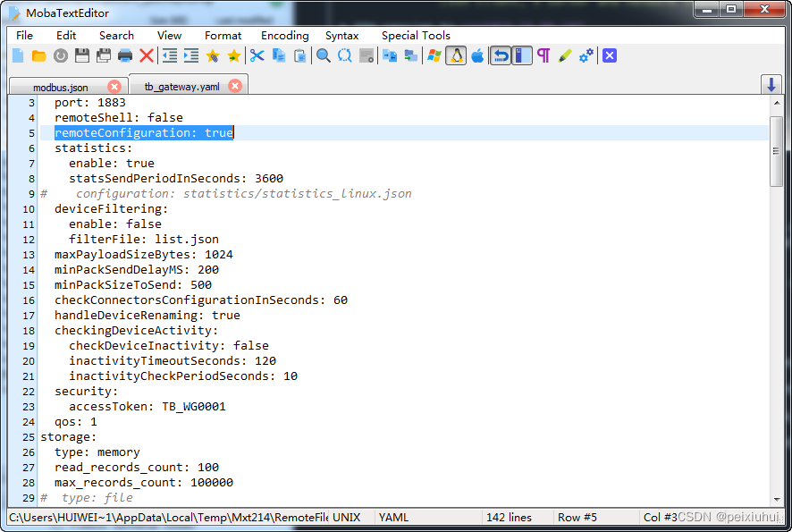Click line 'accessToken: TB_WG0001'
The height and width of the screenshot is (532, 792).
click(147, 406)
